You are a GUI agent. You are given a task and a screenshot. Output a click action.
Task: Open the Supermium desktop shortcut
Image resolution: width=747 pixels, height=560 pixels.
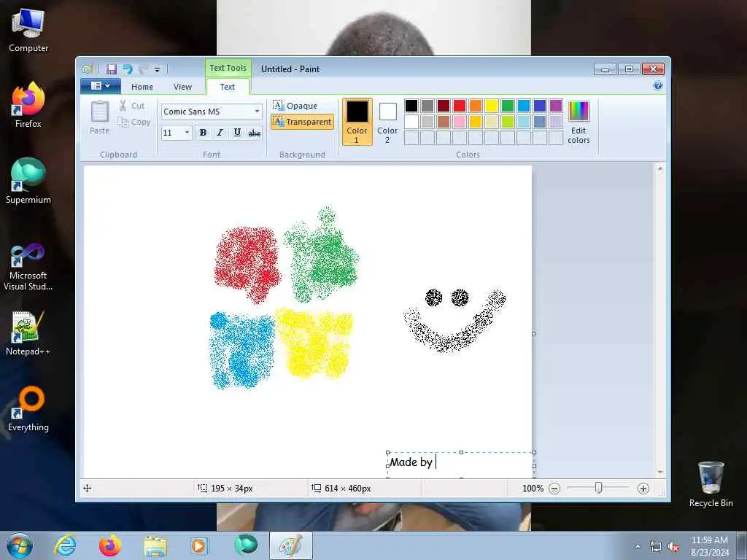(28, 181)
